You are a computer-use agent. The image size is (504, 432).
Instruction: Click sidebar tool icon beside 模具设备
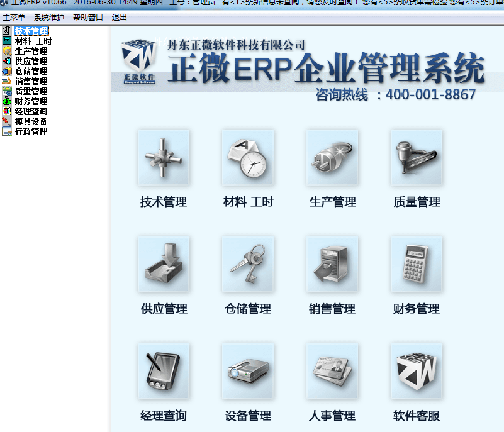coord(7,121)
